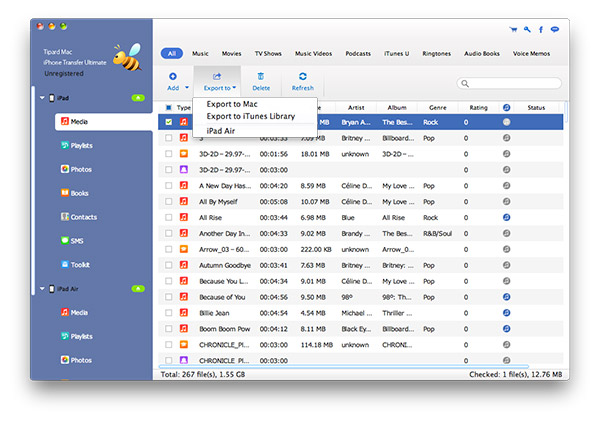Viewport: 600px width, 422px height.
Task: Choose Export to iTunes Library
Action: tap(251, 116)
